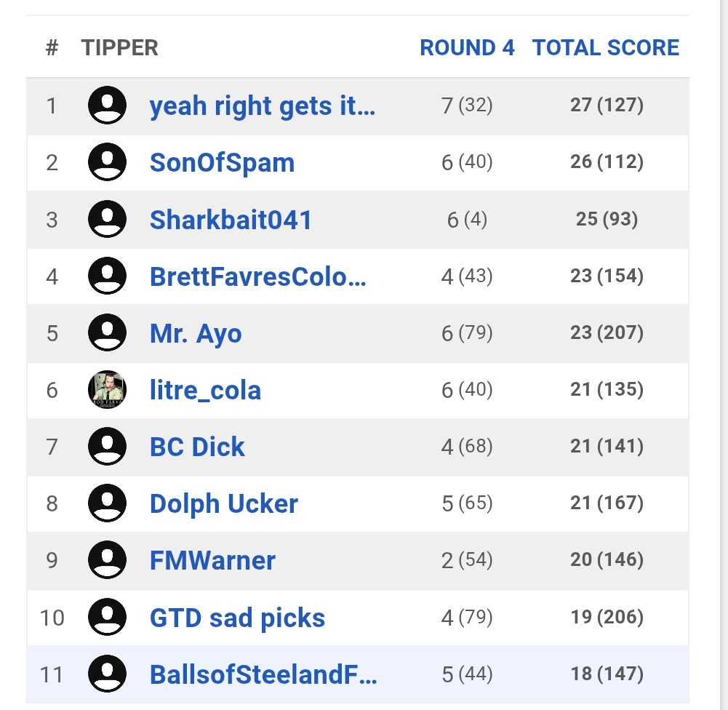Click avatar icon next to BrettFavresColo
This screenshot has width=728, height=710.
pyautogui.click(x=107, y=276)
